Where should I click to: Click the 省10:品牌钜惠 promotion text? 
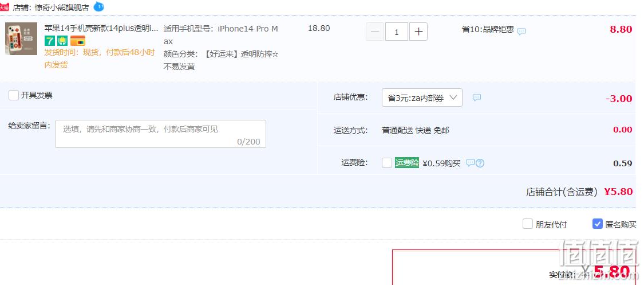[488, 29]
